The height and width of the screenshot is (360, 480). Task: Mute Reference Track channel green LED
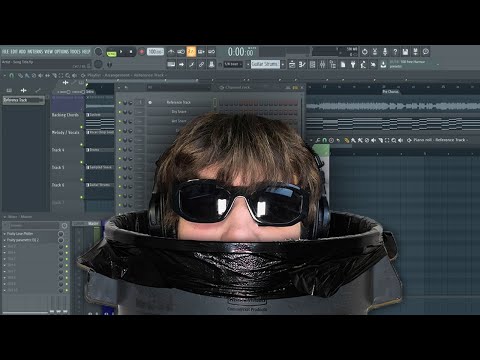click(120, 103)
